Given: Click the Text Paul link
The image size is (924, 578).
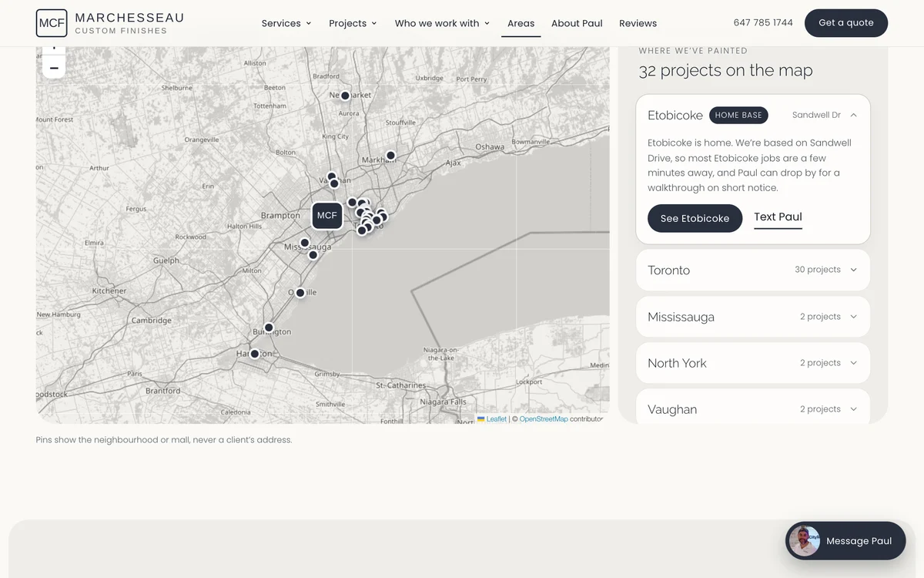Looking at the screenshot, I should click(x=778, y=217).
